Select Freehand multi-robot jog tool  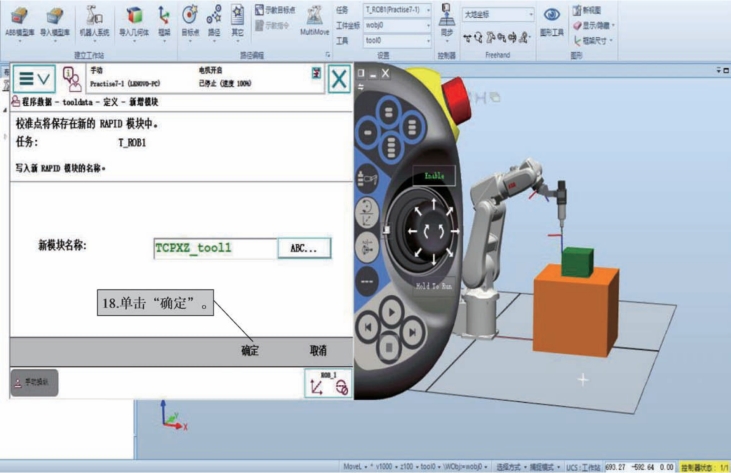coord(525,38)
